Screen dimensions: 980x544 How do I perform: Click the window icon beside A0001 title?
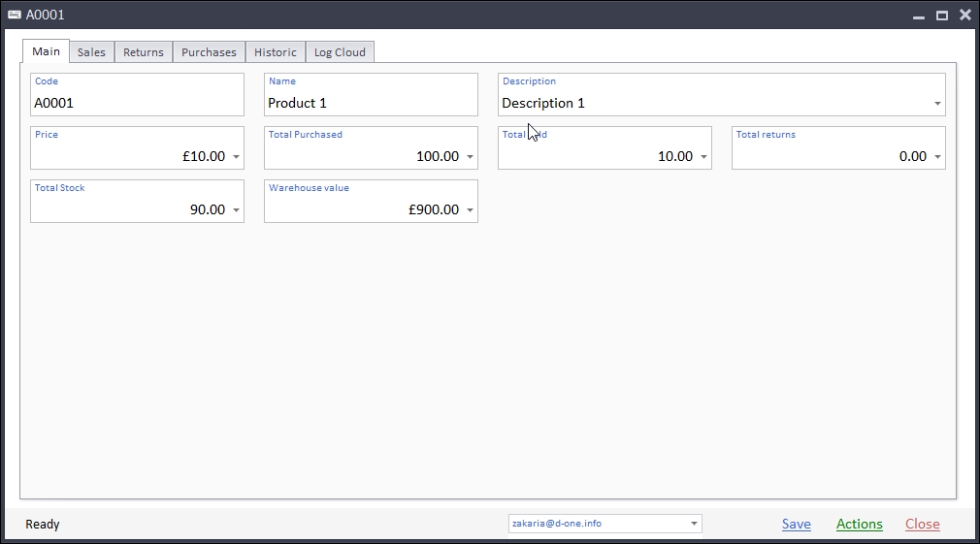(15, 15)
